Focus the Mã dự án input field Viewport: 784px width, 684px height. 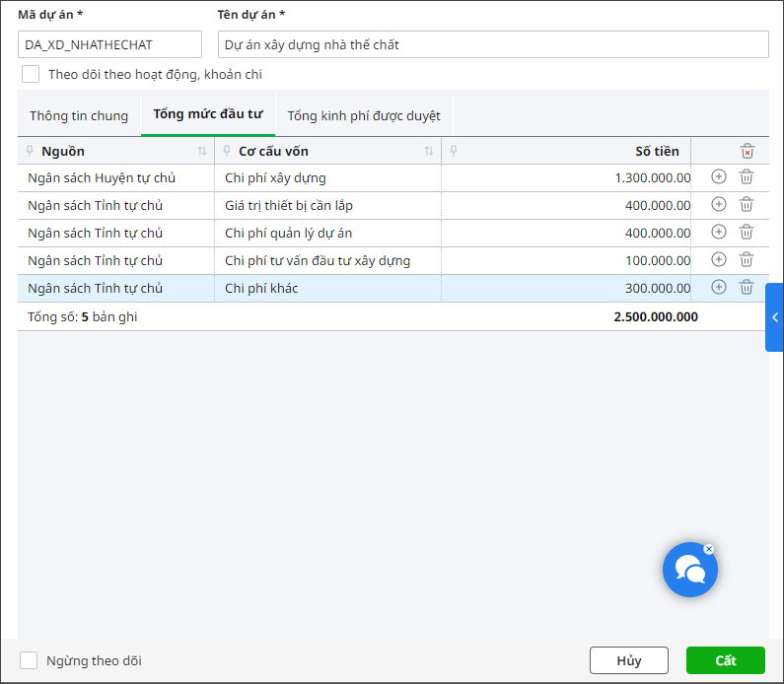pyautogui.click(x=110, y=44)
